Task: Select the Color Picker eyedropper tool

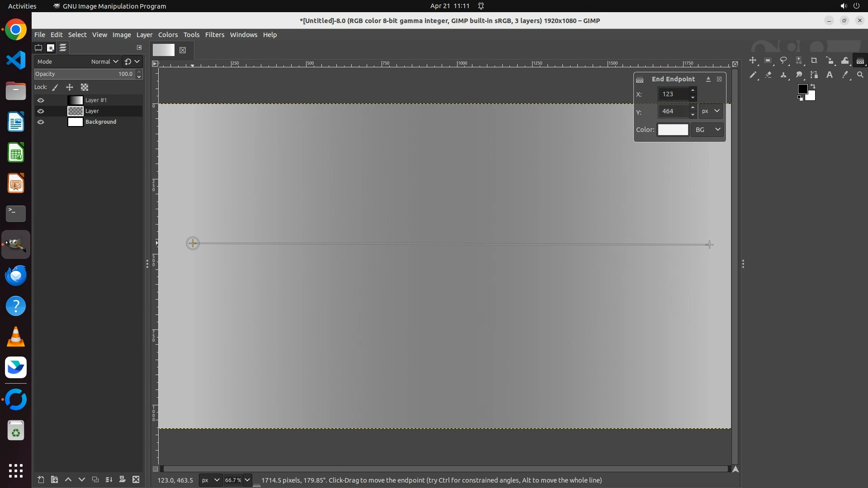Action: coord(845,75)
